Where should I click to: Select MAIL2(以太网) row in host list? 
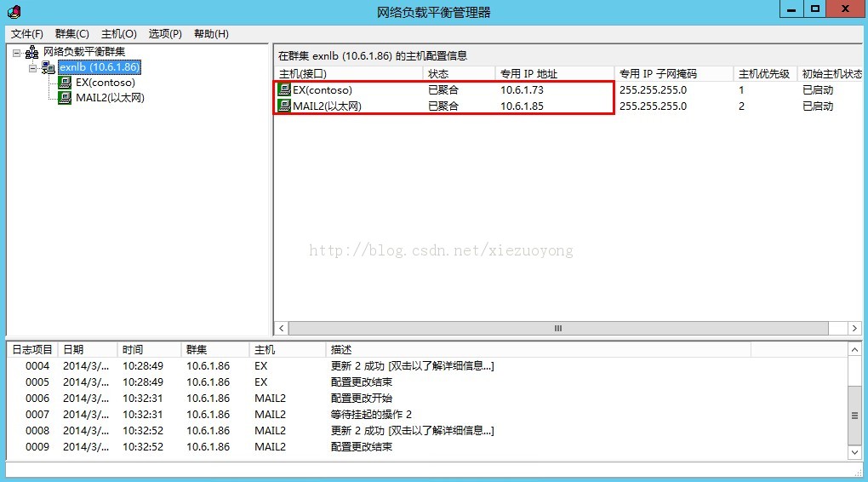[568, 106]
